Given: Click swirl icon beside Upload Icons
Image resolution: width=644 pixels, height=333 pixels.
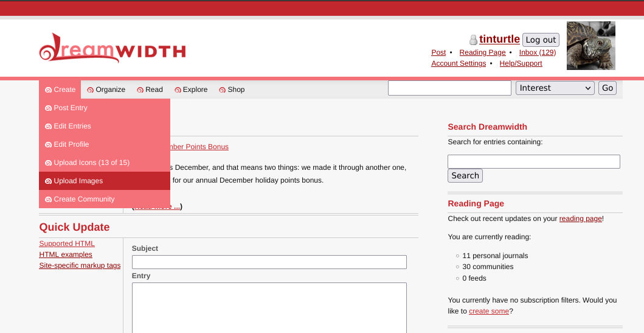Looking at the screenshot, I should pyautogui.click(x=49, y=163).
